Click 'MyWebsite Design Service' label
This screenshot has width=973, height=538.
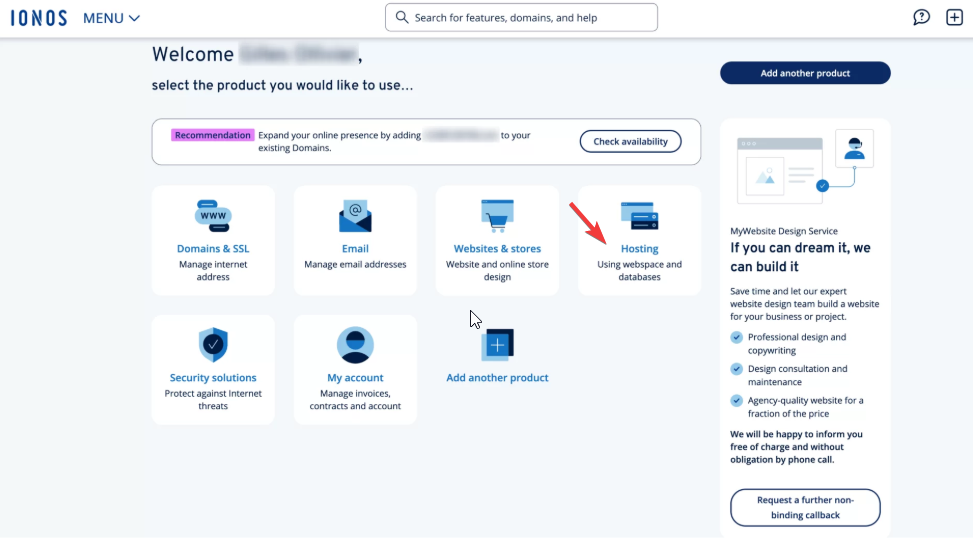point(784,231)
